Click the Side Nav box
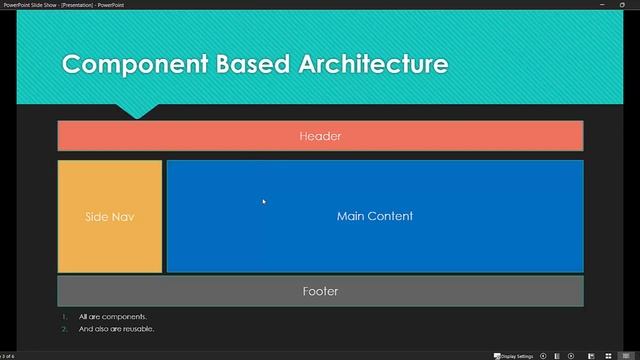Image resolution: width=640 pixels, height=360 pixels. 110,216
